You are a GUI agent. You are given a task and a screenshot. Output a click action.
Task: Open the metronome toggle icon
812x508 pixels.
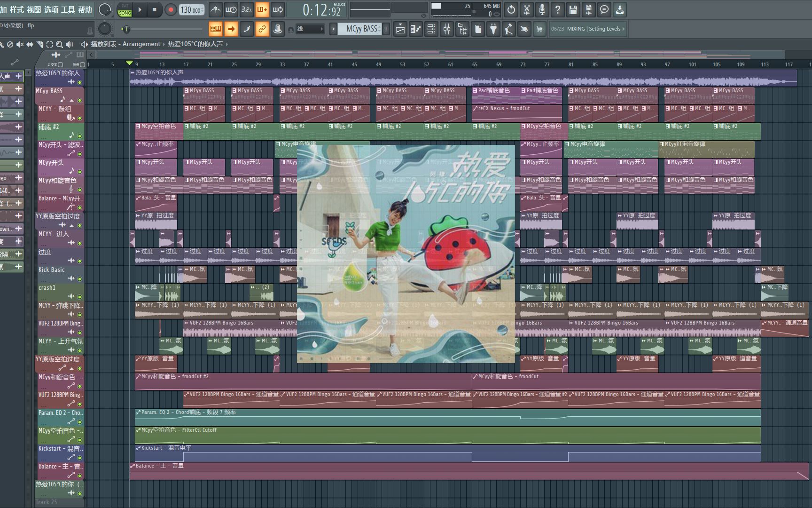[216, 9]
